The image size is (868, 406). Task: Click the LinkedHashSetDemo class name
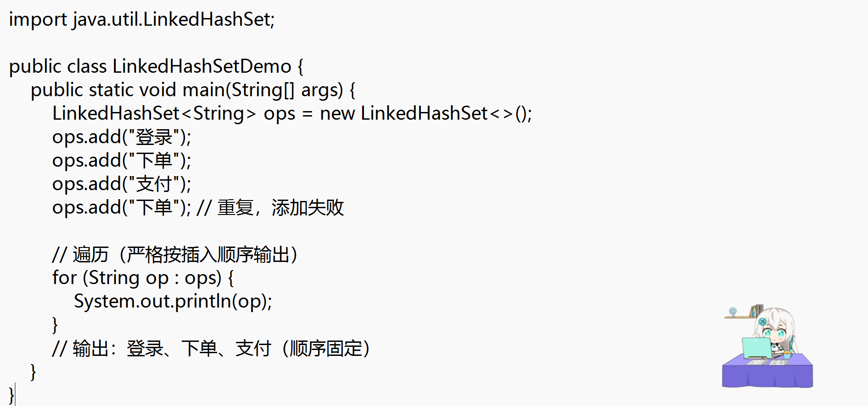(202, 66)
